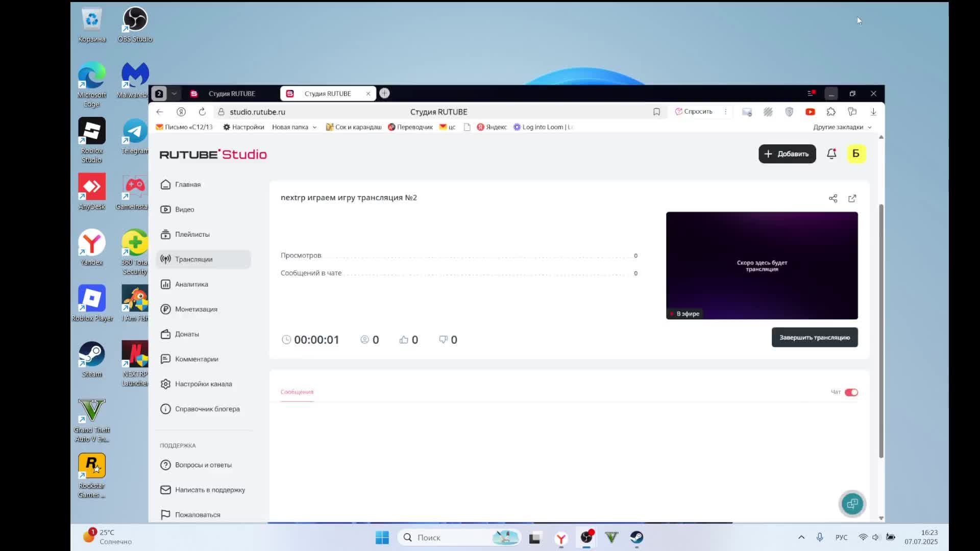Go to Главная in the sidebar

pyautogui.click(x=203, y=185)
